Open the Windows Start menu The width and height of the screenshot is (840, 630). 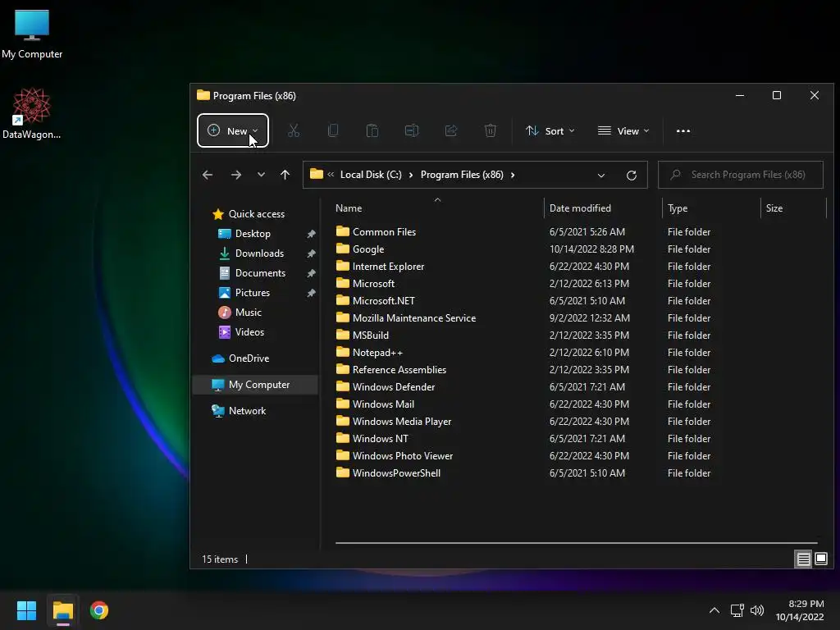[x=26, y=610]
